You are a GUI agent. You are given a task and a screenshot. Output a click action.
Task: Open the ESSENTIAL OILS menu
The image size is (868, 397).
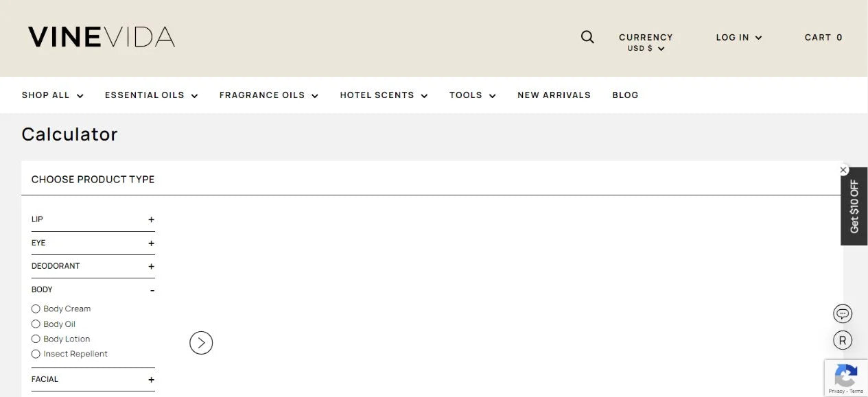(152, 95)
